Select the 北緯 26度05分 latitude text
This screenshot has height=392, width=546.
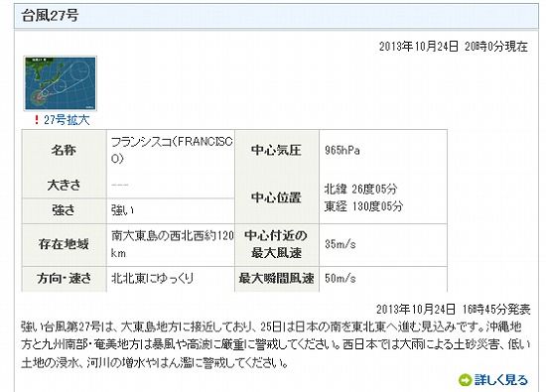point(360,189)
